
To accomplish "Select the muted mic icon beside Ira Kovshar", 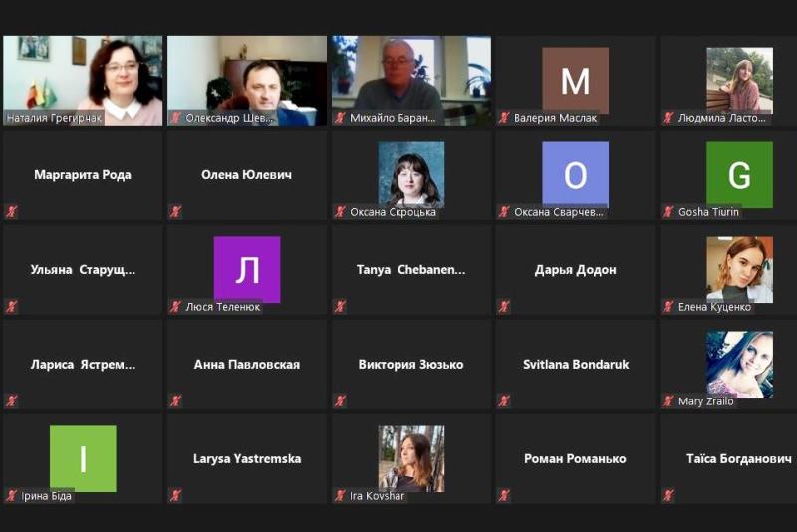I will click(340, 495).
